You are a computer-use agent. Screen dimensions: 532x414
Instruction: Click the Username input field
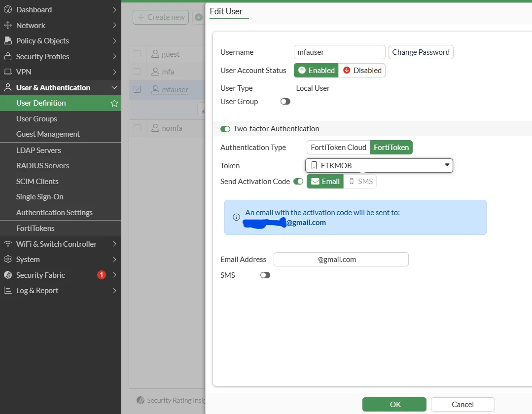(x=339, y=52)
